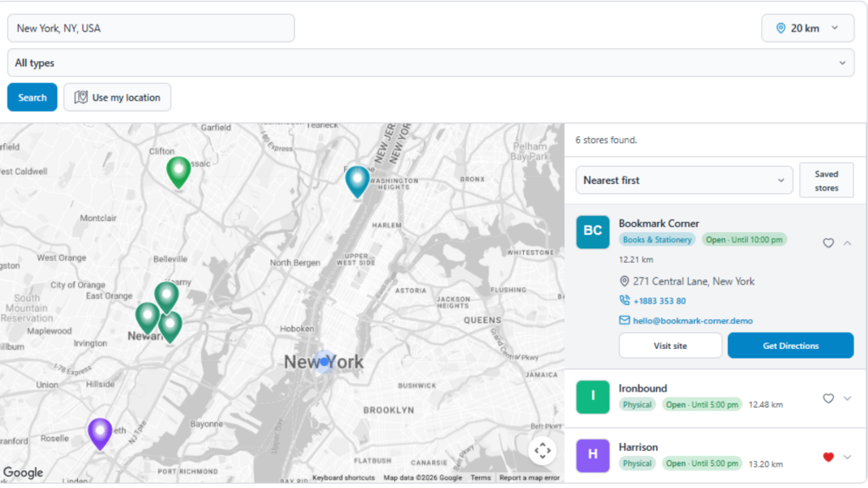Click Use my location button
The height and width of the screenshot is (488, 868).
117,97
